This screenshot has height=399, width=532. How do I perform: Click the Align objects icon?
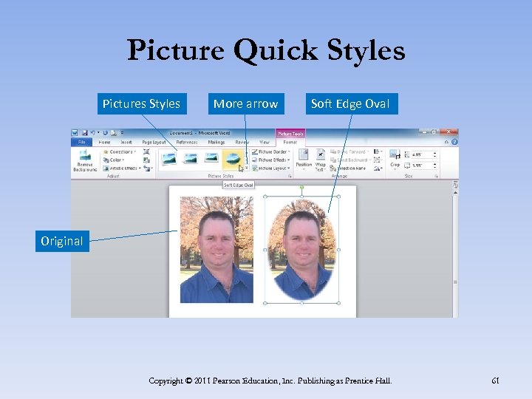click(378, 151)
